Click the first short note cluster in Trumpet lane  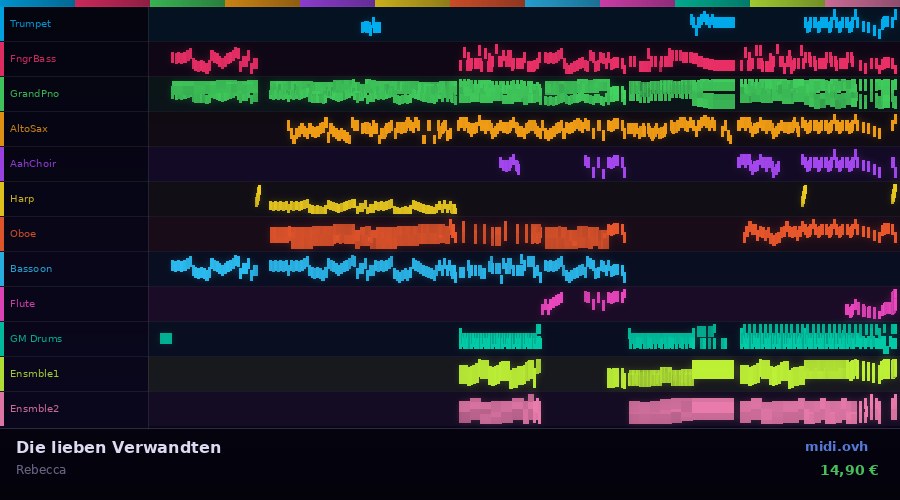click(371, 27)
